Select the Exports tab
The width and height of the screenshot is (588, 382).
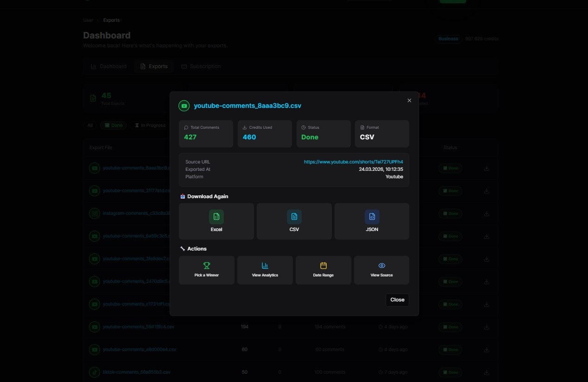tap(154, 67)
